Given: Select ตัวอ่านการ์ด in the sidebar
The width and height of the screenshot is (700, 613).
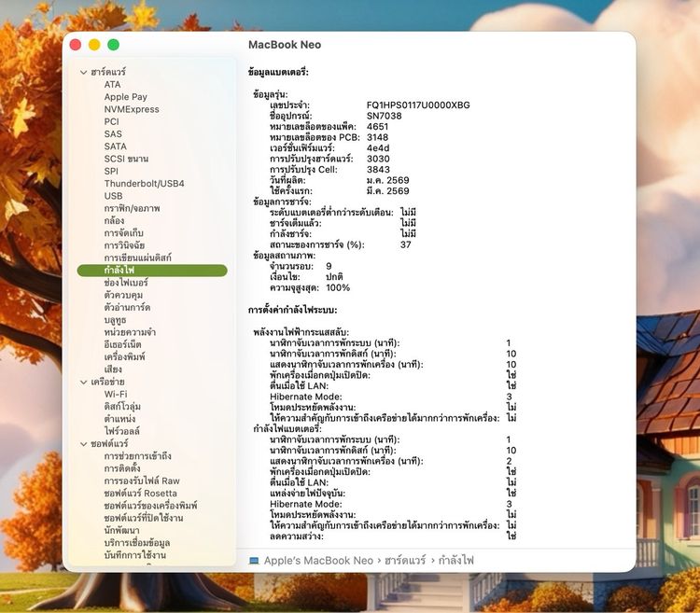Looking at the screenshot, I should 127,308.
